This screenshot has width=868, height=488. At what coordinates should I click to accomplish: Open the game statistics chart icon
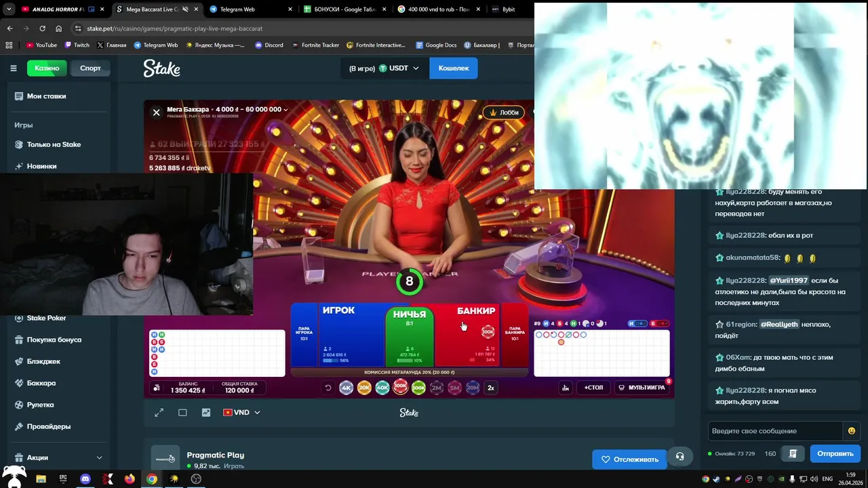[x=565, y=388]
